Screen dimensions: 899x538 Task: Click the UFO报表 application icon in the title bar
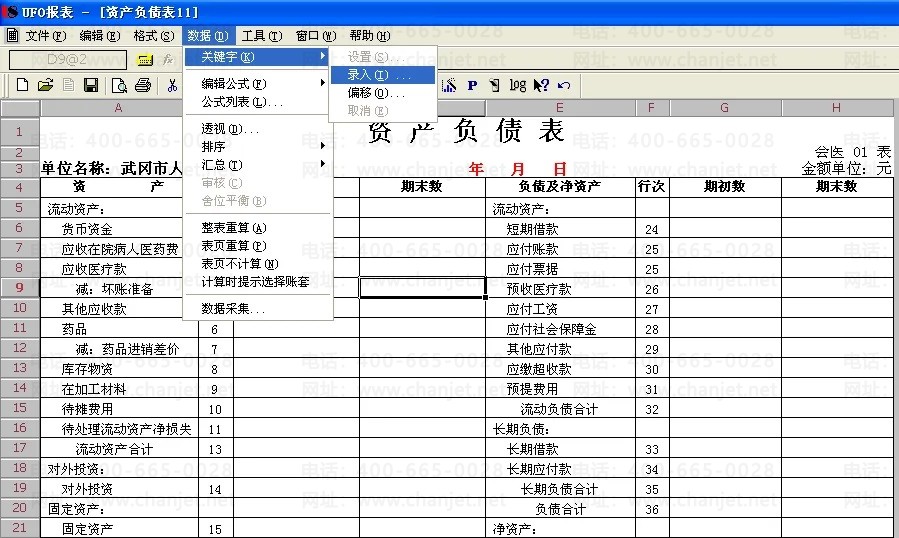coord(10,11)
